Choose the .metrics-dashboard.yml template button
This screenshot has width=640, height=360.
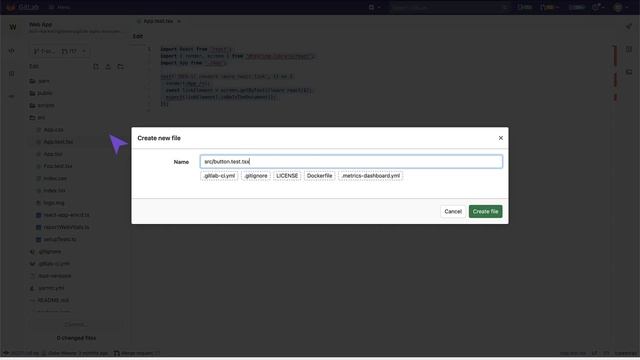tap(371, 176)
